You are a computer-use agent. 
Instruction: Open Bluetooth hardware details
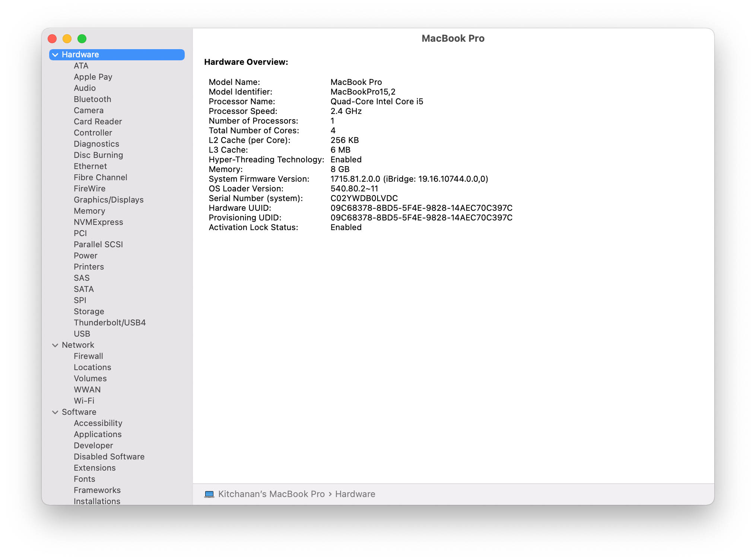(92, 99)
